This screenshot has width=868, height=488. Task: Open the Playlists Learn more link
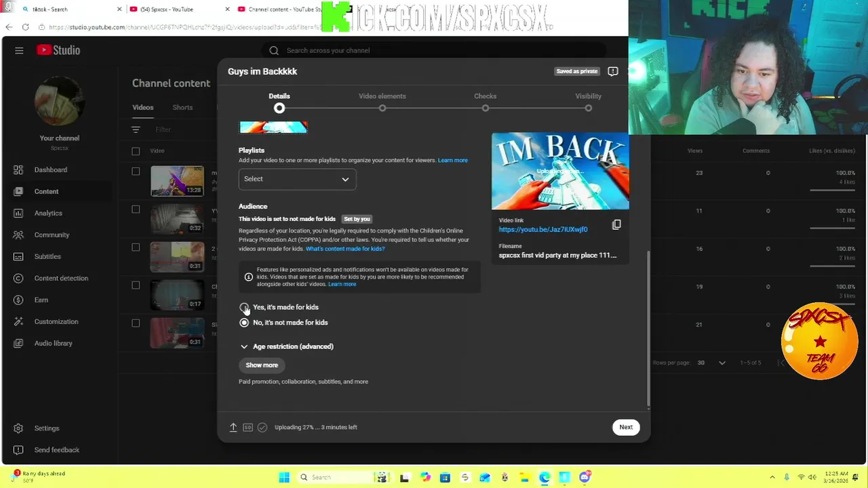pos(453,160)
